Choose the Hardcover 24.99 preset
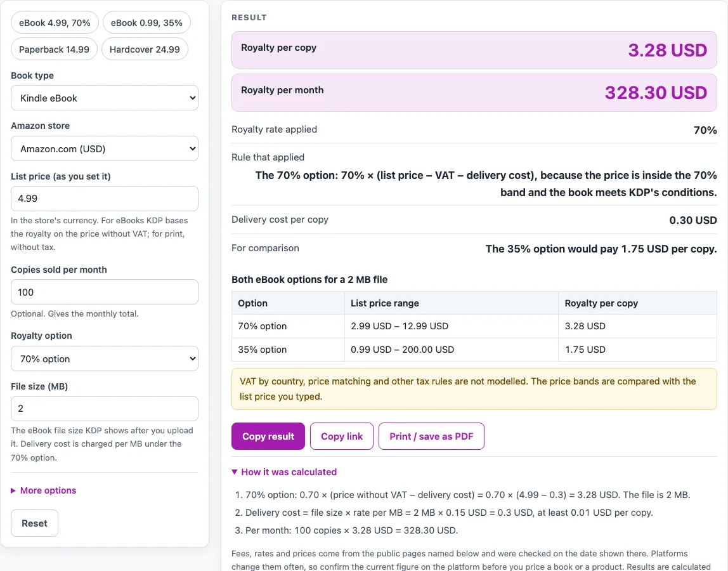Screen dimensions: 728x571 point(145,49)
